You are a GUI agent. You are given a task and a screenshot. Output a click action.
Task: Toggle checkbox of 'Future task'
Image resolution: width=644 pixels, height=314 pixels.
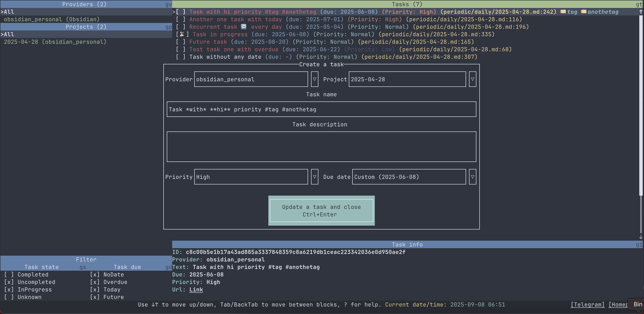[181, 42]
